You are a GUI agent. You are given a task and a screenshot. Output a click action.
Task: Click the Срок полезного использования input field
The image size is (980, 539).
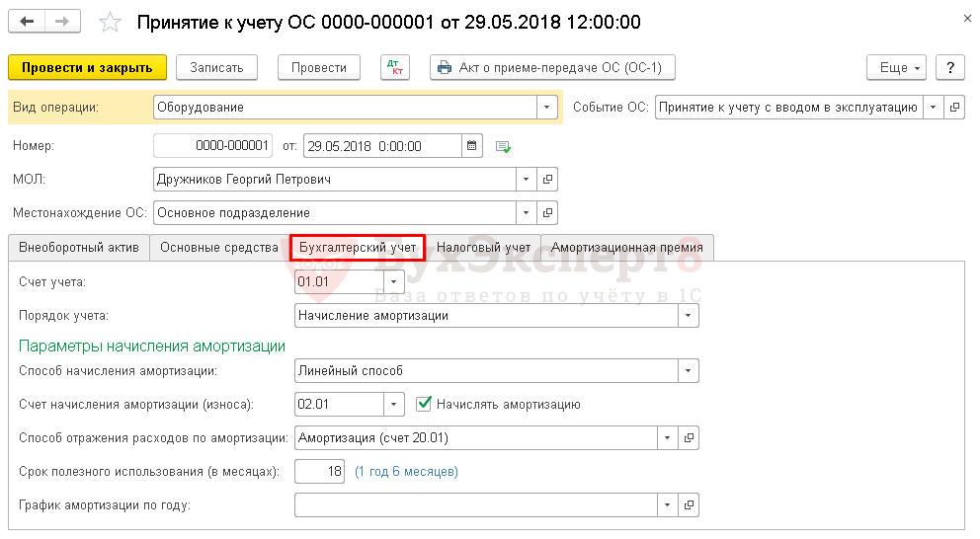tap(320, 472)
